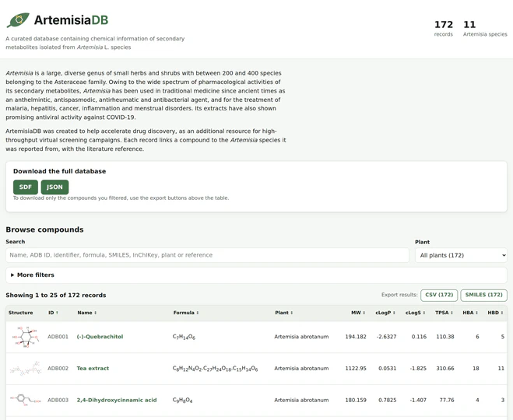Download the database as JSON
This screenshot has width=513, height=420.
54,187
